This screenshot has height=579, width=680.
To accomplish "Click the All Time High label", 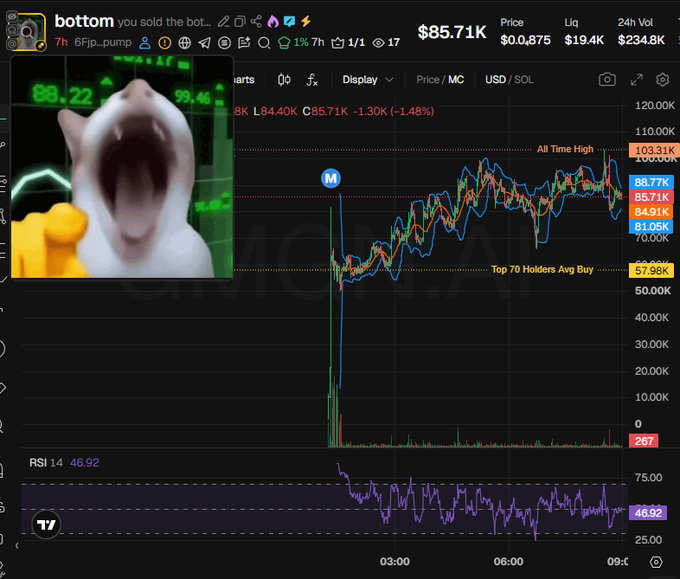I will point(565,149).
